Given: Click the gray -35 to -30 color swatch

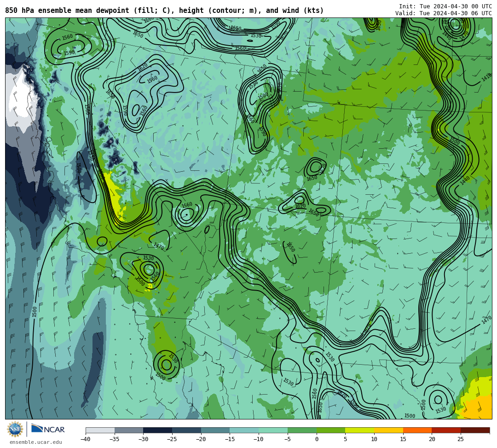Looking at the screenshot, I should 129,430.
